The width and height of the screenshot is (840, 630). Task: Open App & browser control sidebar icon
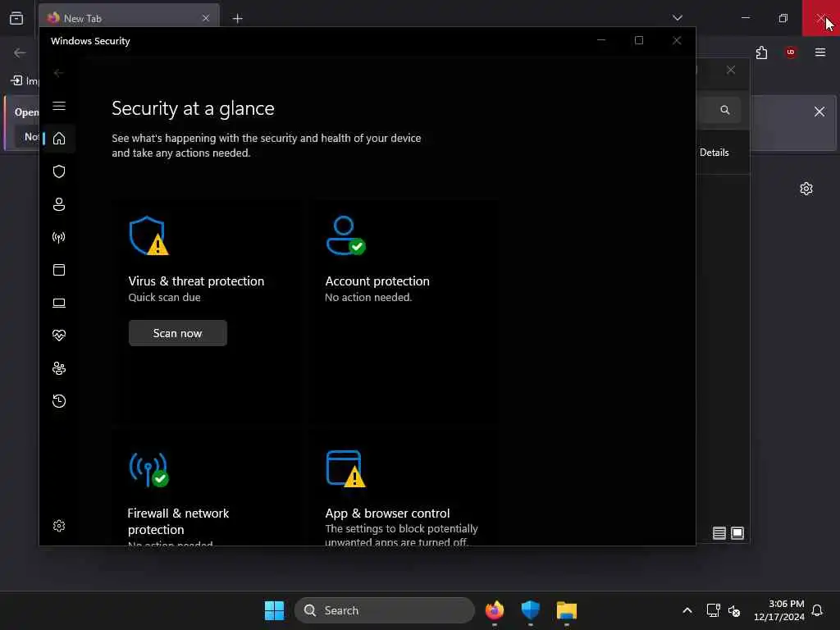click(x=59, y=269)
